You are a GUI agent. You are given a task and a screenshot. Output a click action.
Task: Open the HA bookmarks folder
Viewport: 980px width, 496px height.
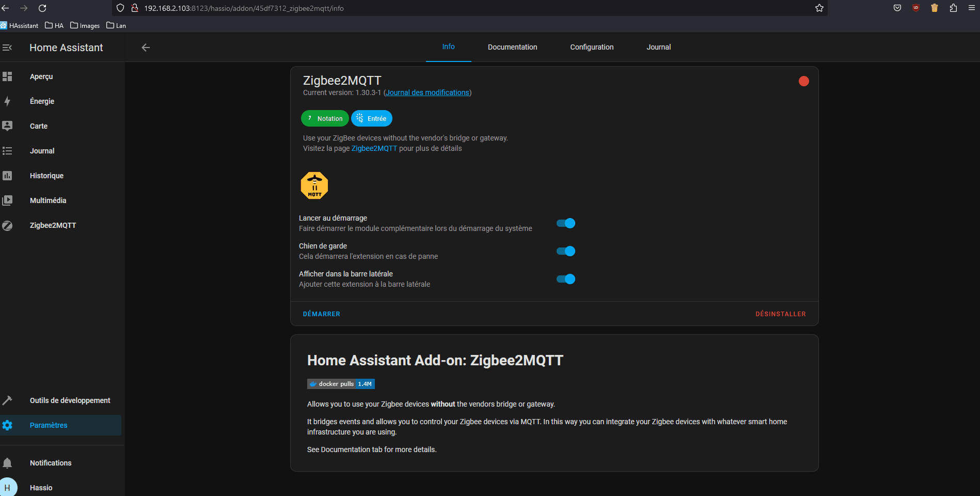click(x=54, y=25)
